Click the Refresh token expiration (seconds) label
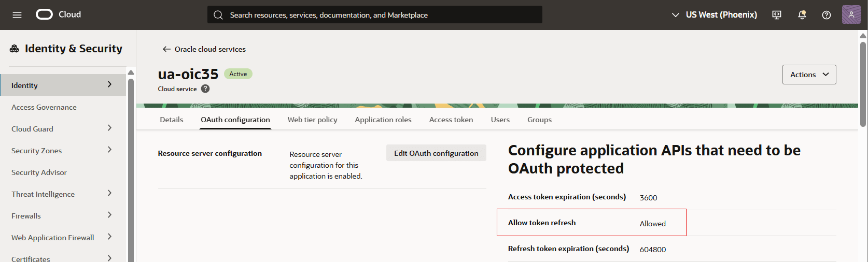Screen dimensions: 868x262 point(568,249)
